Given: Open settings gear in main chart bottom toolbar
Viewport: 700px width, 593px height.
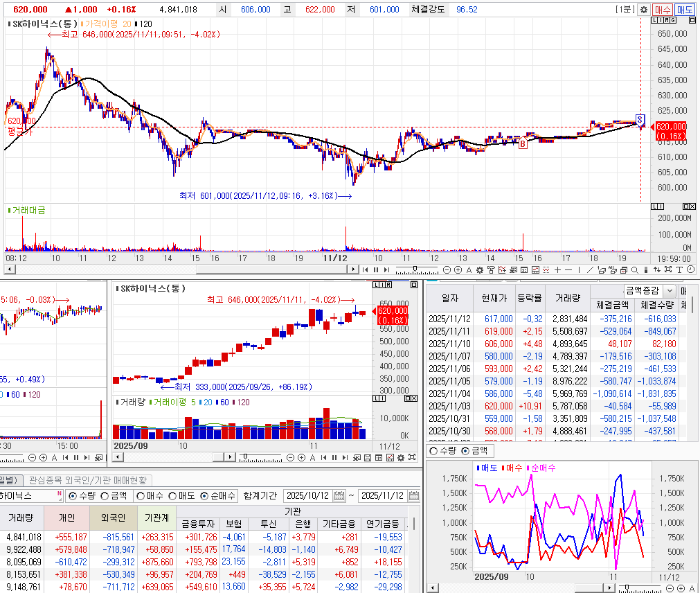Looking at the screenshot, I should coord(479,269).
